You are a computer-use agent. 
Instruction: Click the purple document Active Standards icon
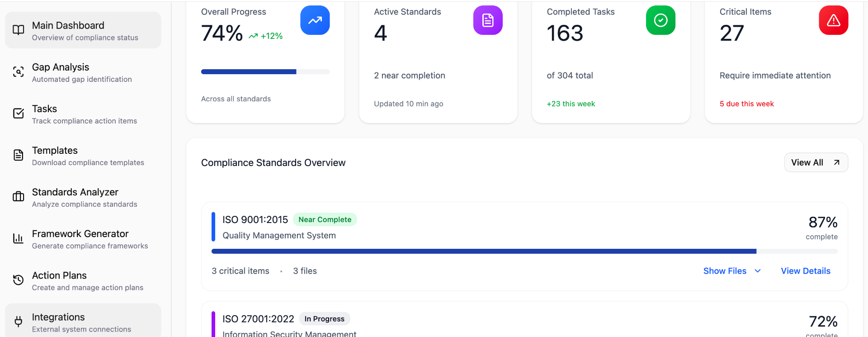(488, 20)
